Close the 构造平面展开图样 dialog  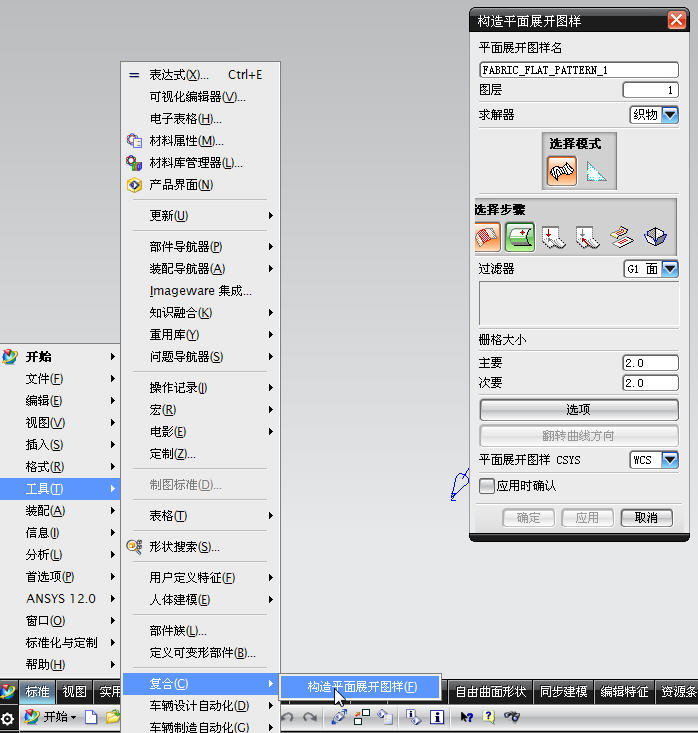pyautogui.click(x=676, y=21)
